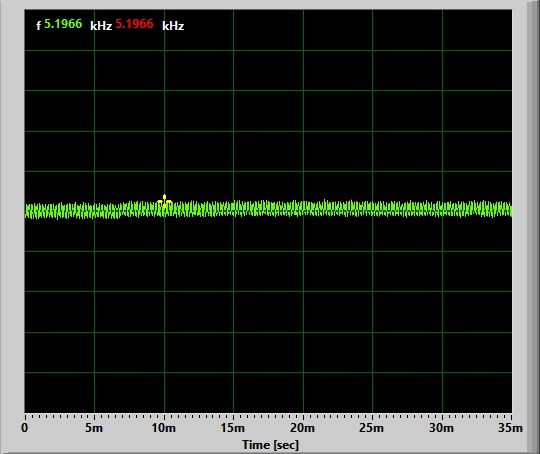Image resolution: width=540 pixels, height=454 pixels.
Task: Click the second kHz unit label
Action: click(173, 26)
